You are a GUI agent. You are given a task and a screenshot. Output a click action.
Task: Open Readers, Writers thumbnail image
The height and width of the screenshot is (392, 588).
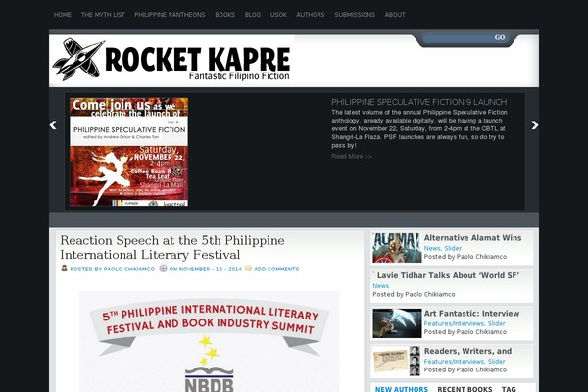(396, 361)
